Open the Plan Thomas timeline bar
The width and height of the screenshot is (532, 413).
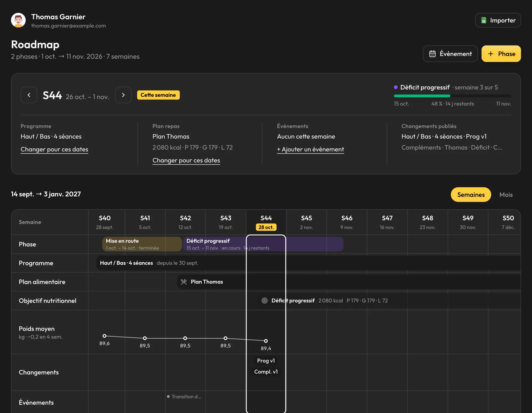point(349,282)
